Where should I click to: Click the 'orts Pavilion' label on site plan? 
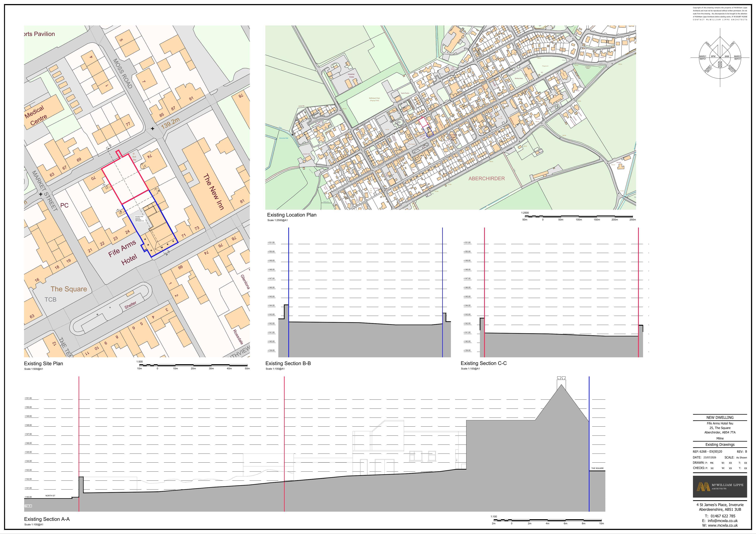39,34
